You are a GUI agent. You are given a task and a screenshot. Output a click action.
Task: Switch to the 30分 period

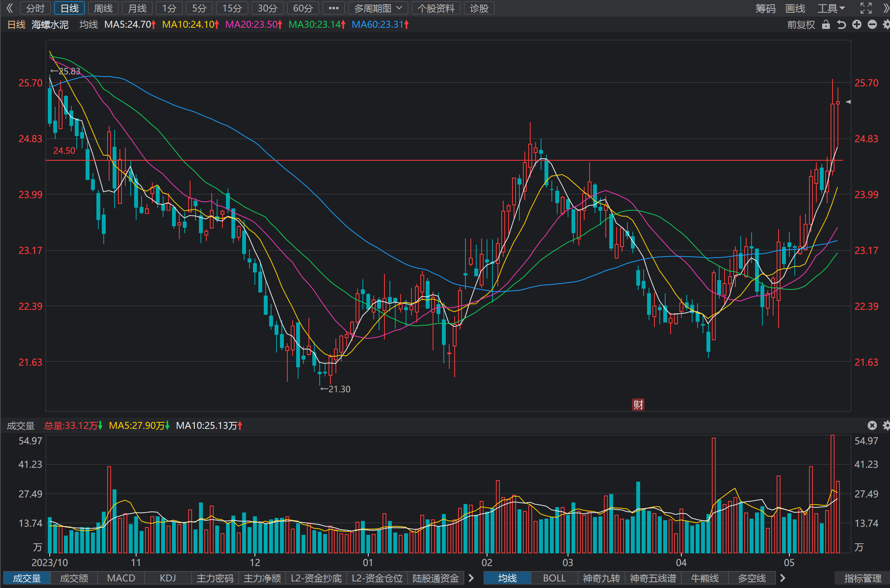tap(268, 8)
